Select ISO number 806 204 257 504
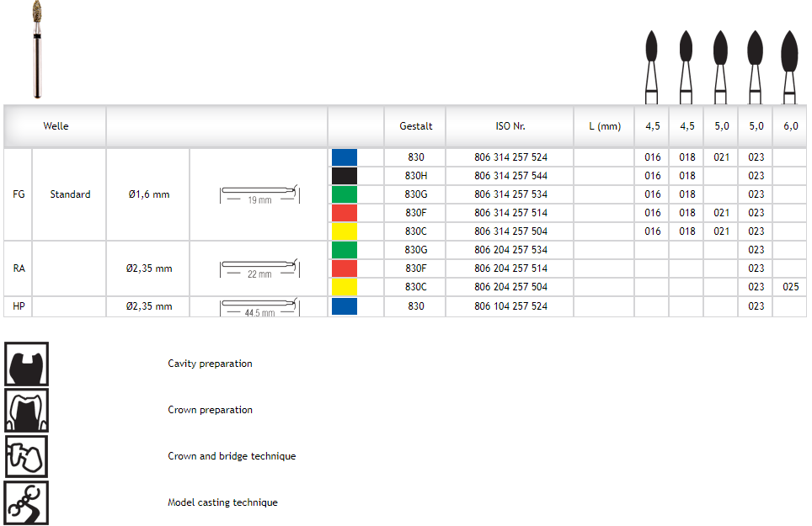The image size is (812, 526). [510, 287]
